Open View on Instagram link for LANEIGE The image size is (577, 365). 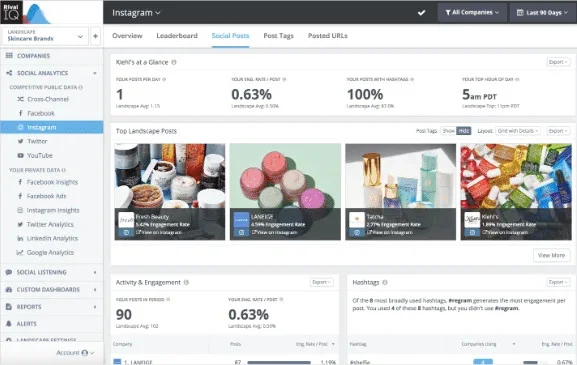(x=274, y=233)
